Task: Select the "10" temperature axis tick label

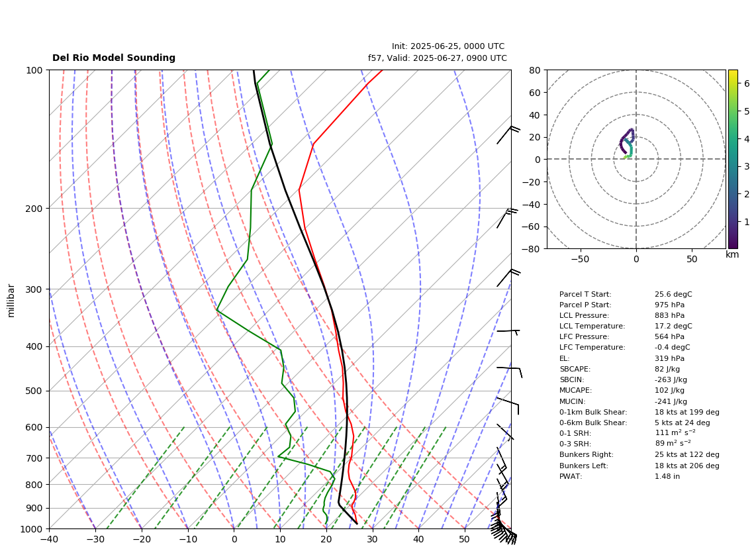Action: point(280,539)
